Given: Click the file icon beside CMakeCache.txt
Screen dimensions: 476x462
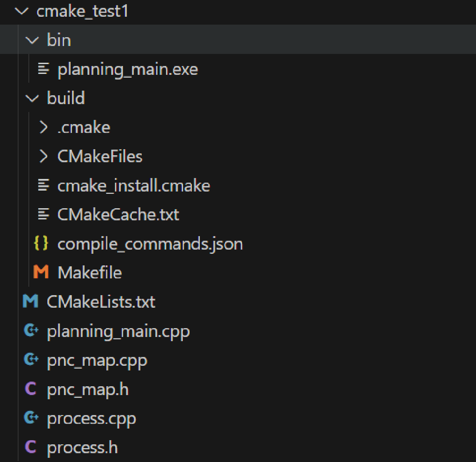Looking at the screenshot, I should point(44,214).
